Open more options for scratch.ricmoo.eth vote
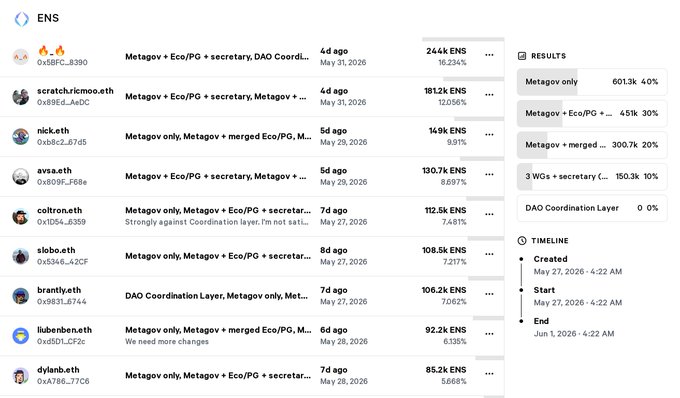Image resolution: width=680 pixels, height=398 pixels. pos(489,95)
